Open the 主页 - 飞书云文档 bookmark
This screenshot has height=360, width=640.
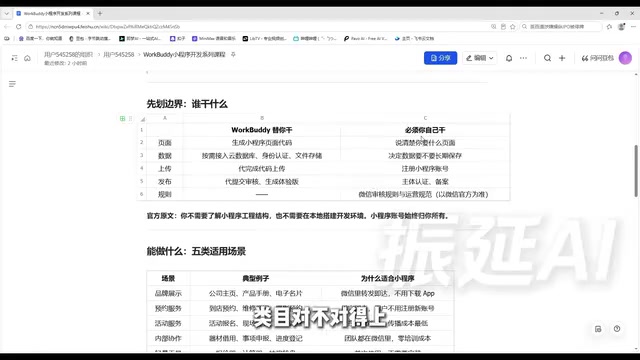(x=414, y=38)
